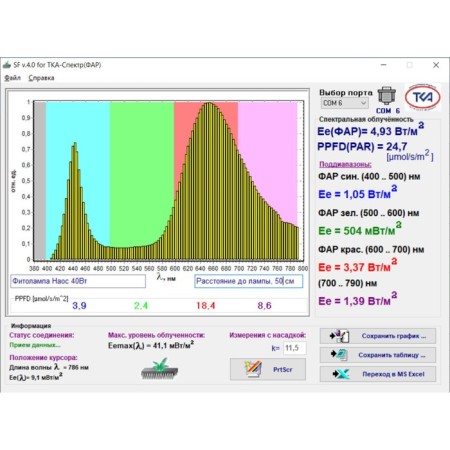
Task: Click the spectrum peak near 660 nm
Action: tap(209, 103)
